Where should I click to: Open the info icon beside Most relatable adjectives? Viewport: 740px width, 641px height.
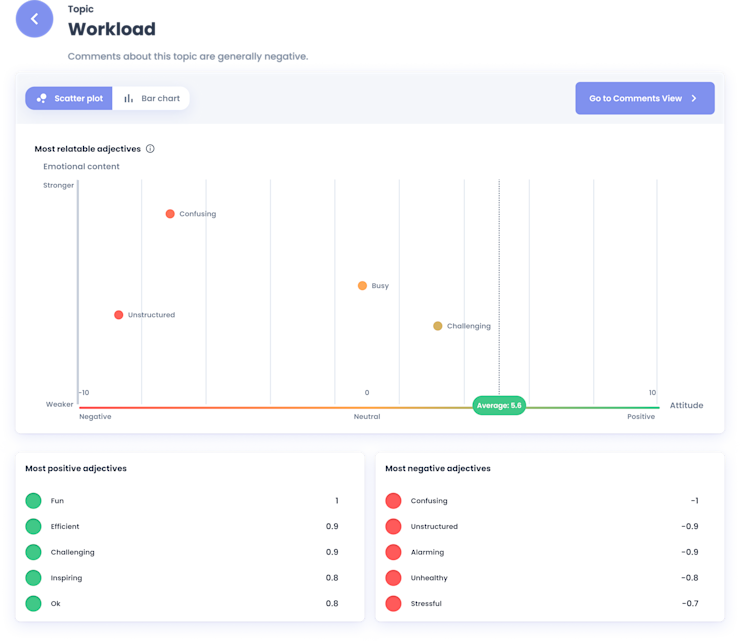150,149
